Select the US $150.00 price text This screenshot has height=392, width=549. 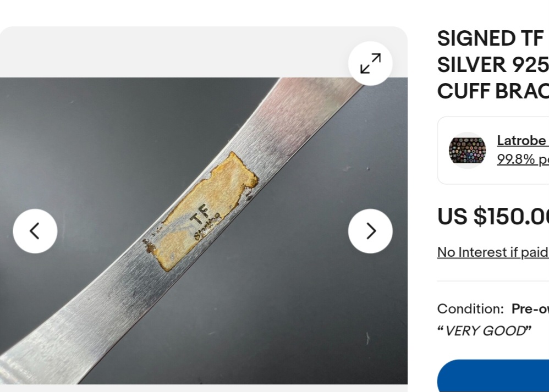[x=493, y=216]
